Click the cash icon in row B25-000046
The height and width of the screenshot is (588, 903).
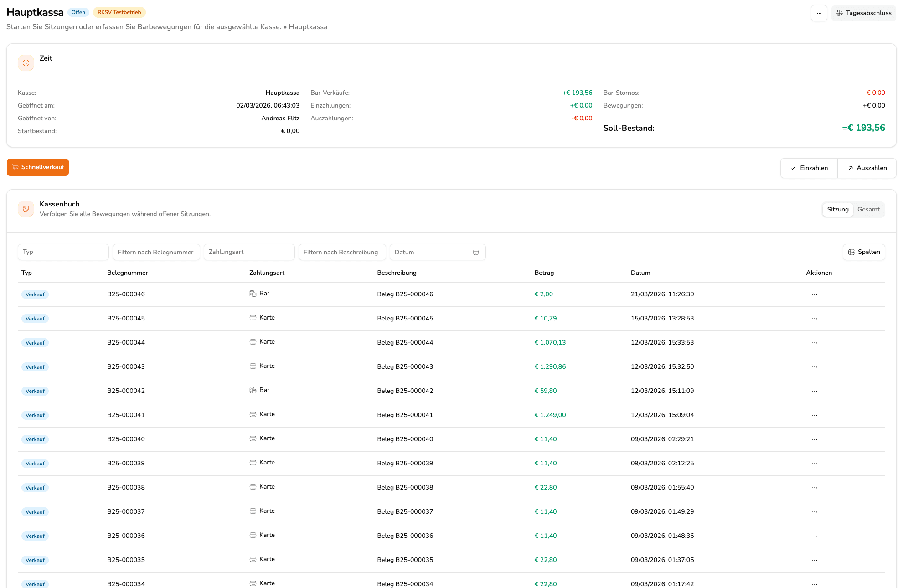(x=253, y=294)
